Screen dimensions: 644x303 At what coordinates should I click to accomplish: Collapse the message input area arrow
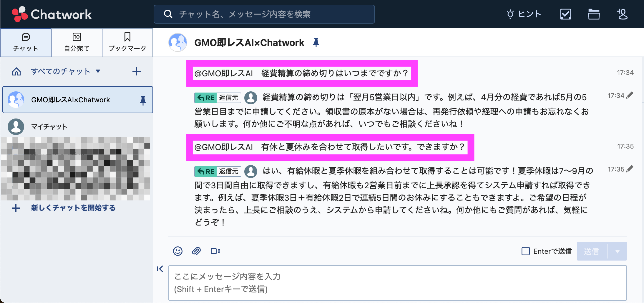[160, 269]
